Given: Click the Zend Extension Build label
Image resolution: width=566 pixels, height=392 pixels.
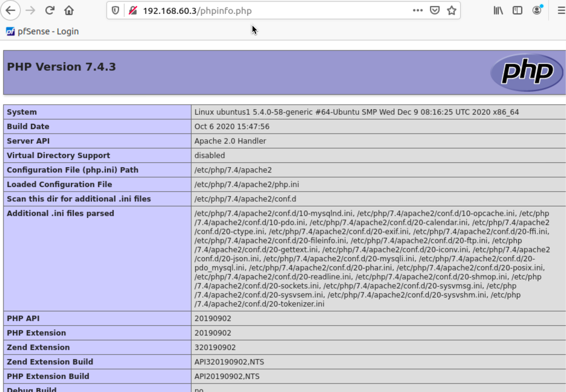Looking at the screenshot, I should pyautogui.click(x=50, y=362).
